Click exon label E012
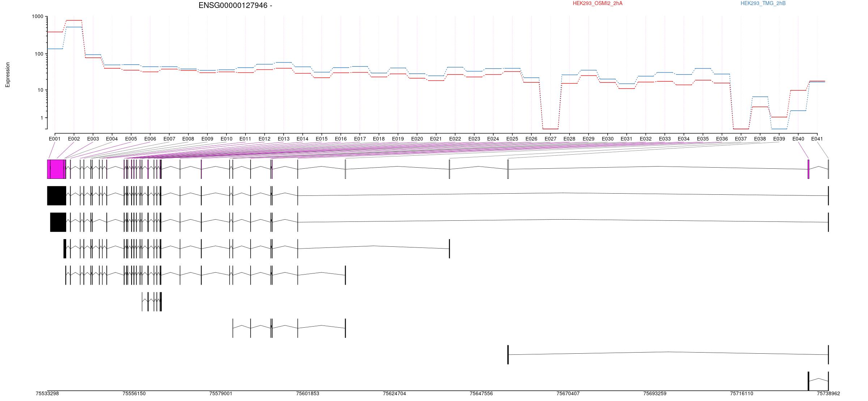 (264, 139)
